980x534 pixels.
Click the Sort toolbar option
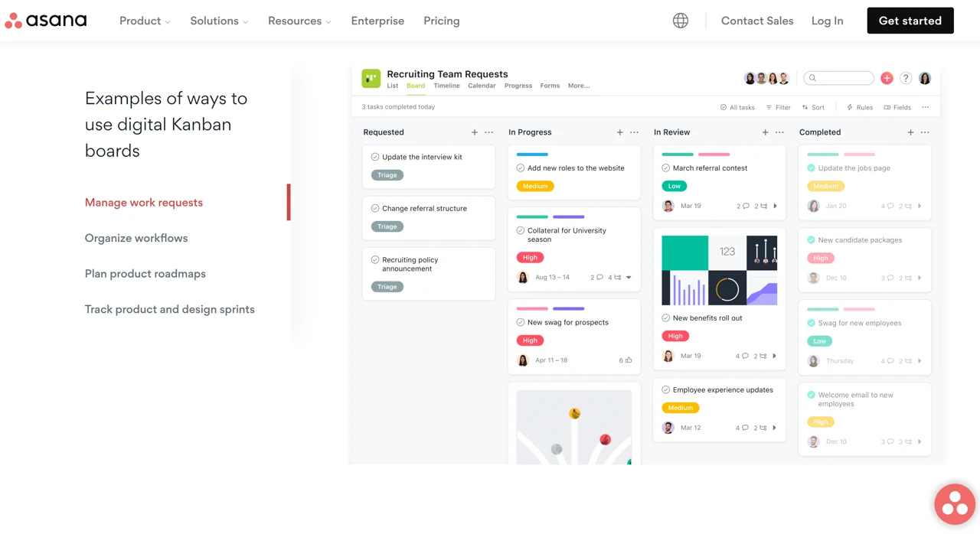(813, 107)
